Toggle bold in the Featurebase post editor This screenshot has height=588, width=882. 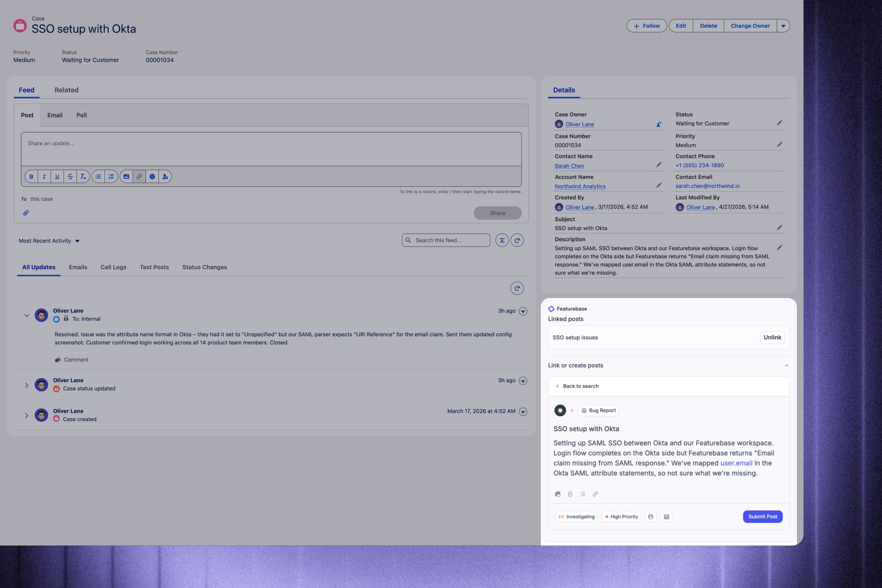pos(570,494)
